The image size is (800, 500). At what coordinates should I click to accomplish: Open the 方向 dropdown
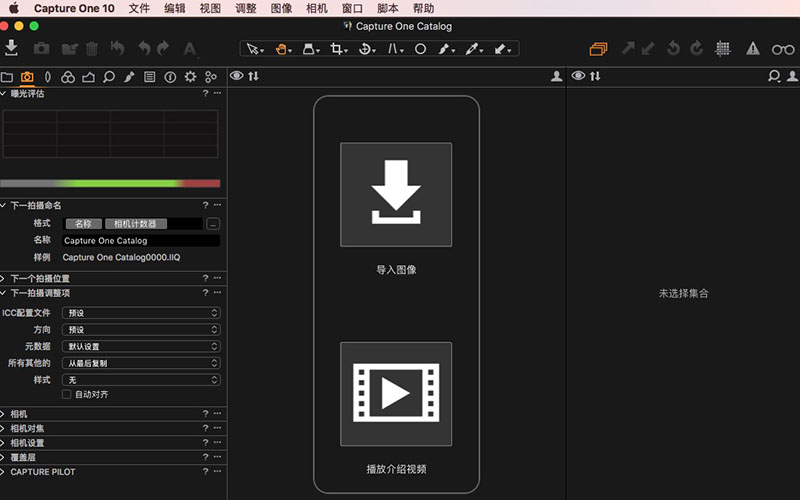click(141, 330)
